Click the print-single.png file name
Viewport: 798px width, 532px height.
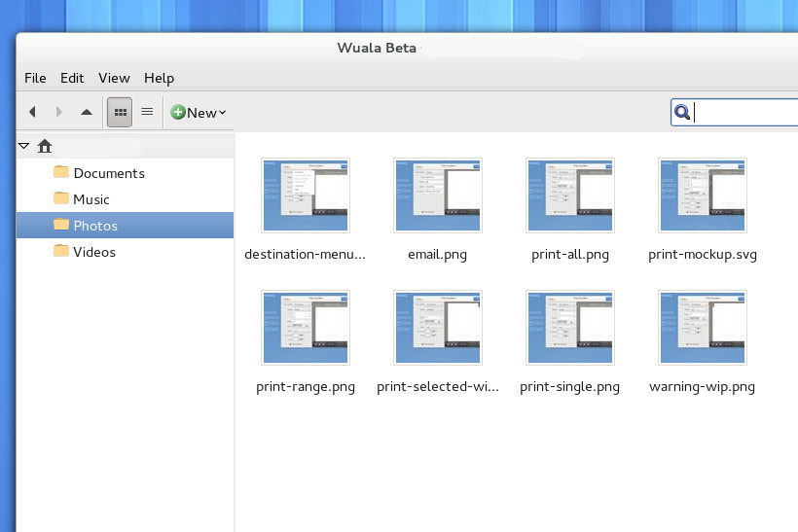point(570,386)
